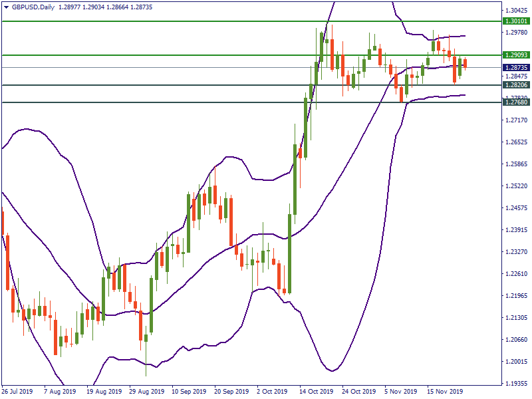This screenshot has width=532, height=399.
Task: Select the 1.28206 dark price label
Action: (x=516, y=85)
